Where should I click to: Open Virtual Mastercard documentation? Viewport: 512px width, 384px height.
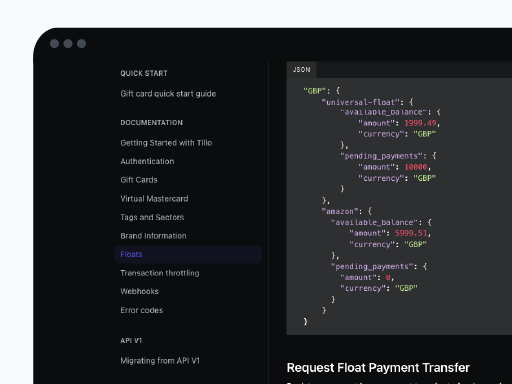(x=154, y=199)
